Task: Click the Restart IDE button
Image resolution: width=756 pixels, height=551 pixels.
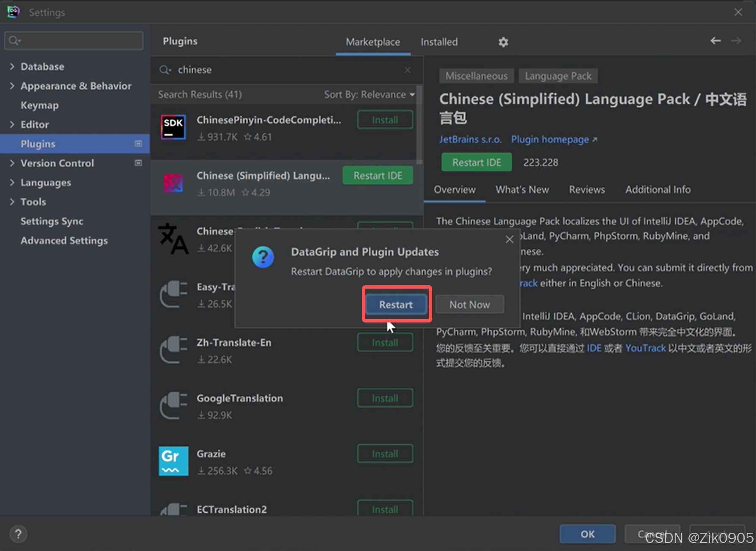Action: tap(476, 162)
